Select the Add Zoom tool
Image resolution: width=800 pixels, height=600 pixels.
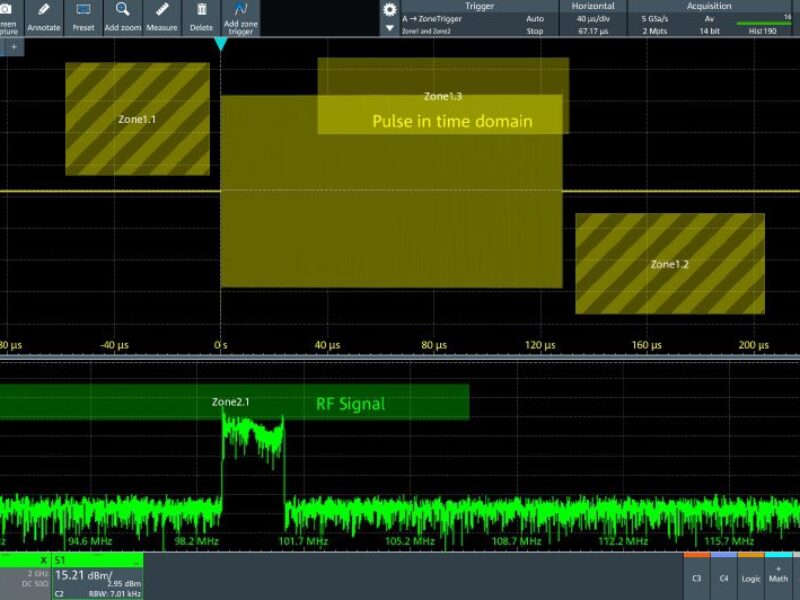[x=122, y=14]
